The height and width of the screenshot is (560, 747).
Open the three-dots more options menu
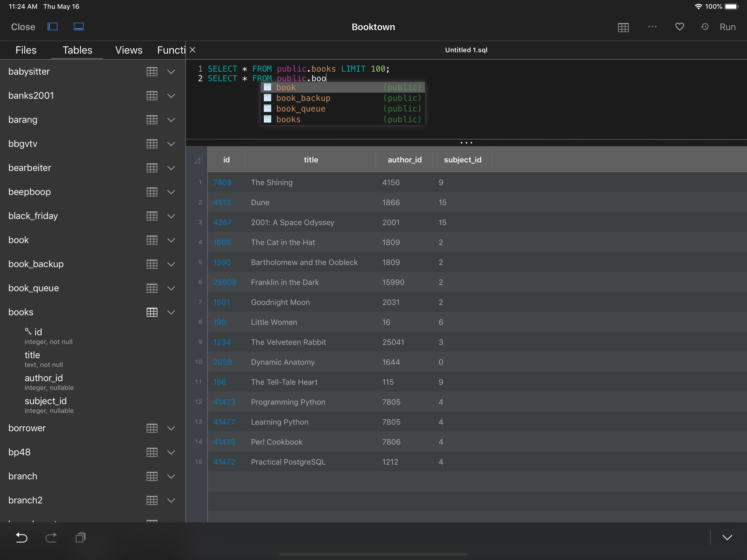pos(652,27)
